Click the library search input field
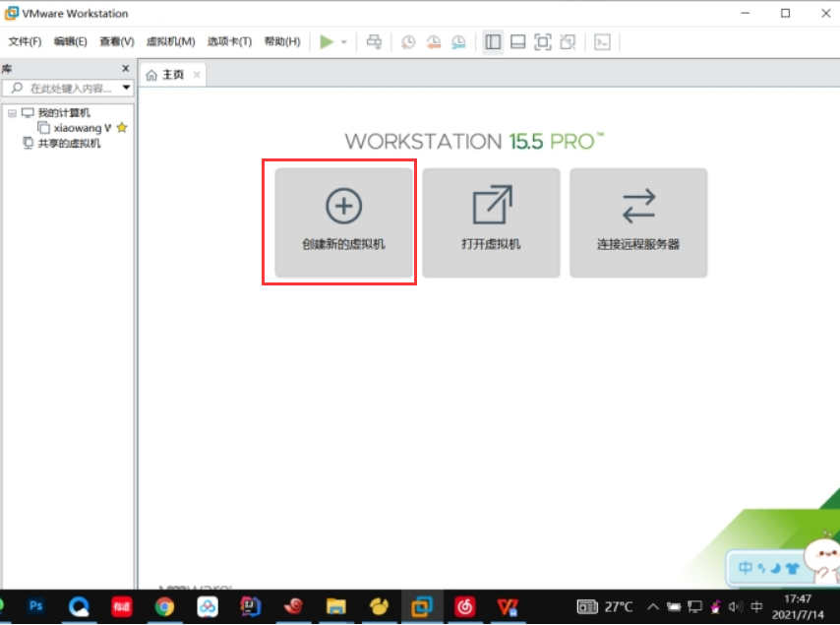The height and width of the screenshot is (625, 840). [67, 88]
